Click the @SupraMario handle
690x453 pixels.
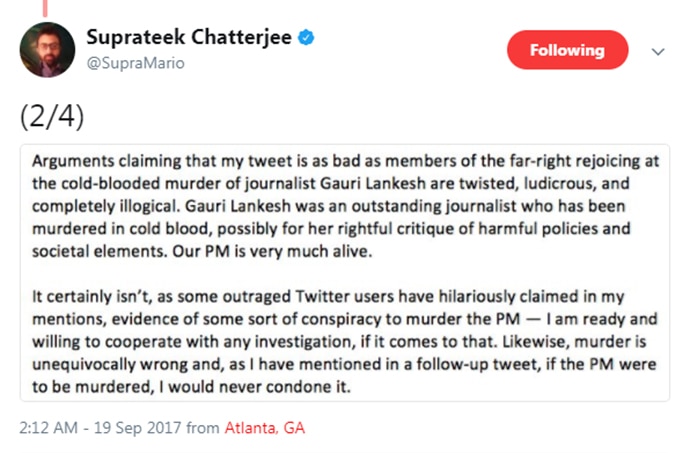135,62
